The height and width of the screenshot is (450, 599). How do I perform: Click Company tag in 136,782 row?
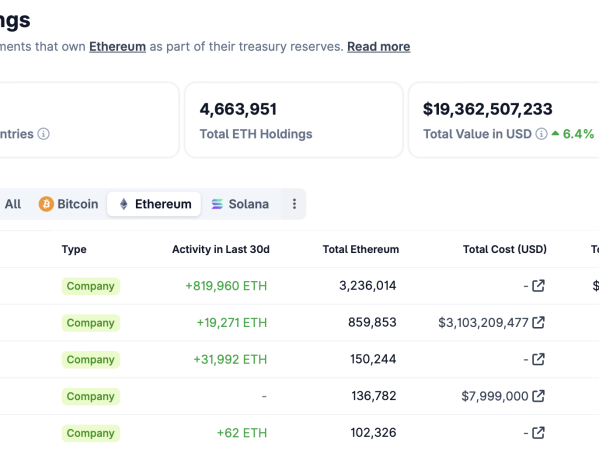click(x=91, y=396)
